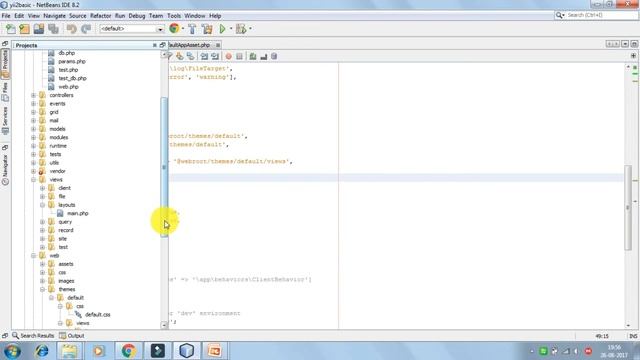Click the New Project toolbar icon

[x=24, y=29]
